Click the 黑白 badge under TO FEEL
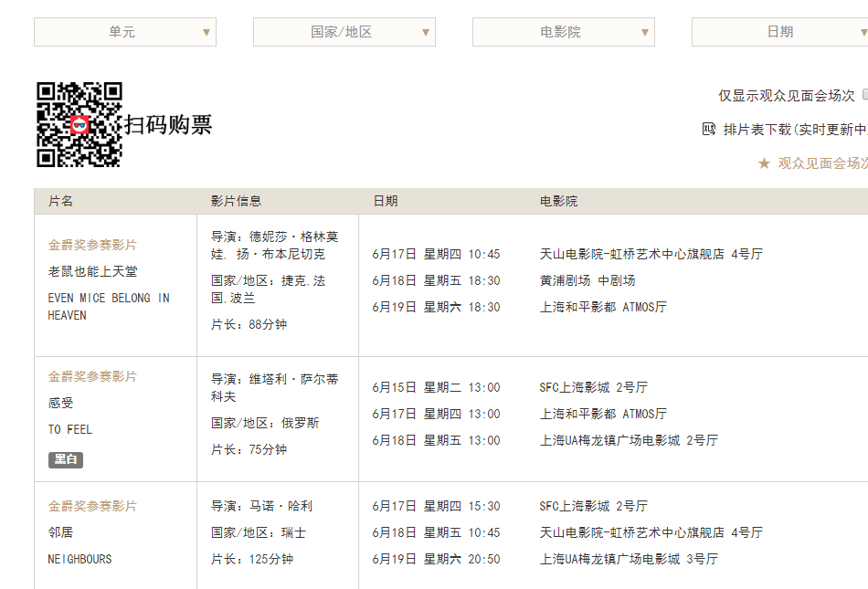The height and width of the screenshot is (589, 868). [66, 459]
